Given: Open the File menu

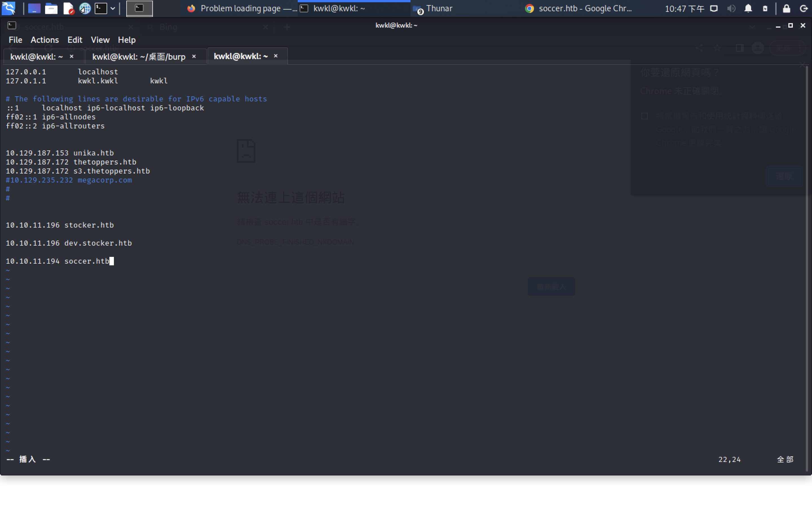Looking at the screenshot, I should pyautogui.click(x=15, y=40).
